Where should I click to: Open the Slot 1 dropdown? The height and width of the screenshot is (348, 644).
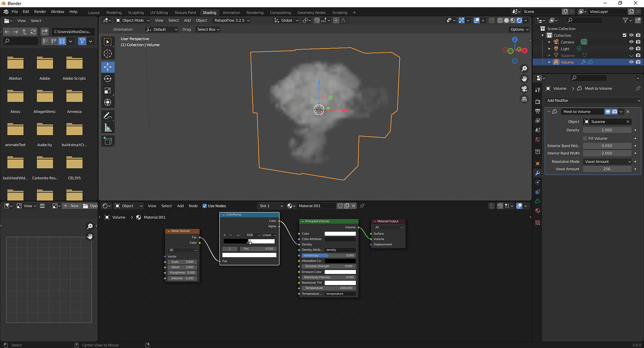point(271,206)
